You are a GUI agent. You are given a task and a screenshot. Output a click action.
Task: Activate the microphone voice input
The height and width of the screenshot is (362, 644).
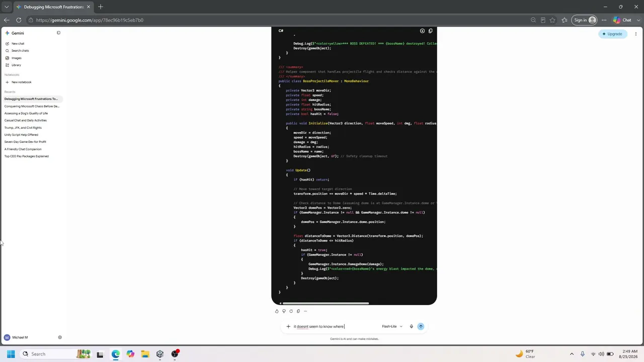tap(411, 326)
